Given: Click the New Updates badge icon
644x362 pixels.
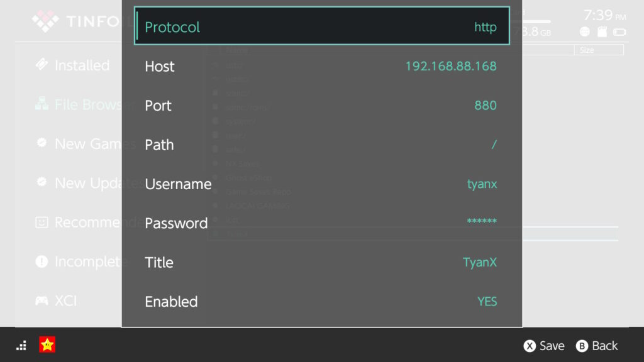Looking at the screenshot, I should [42, 182].
